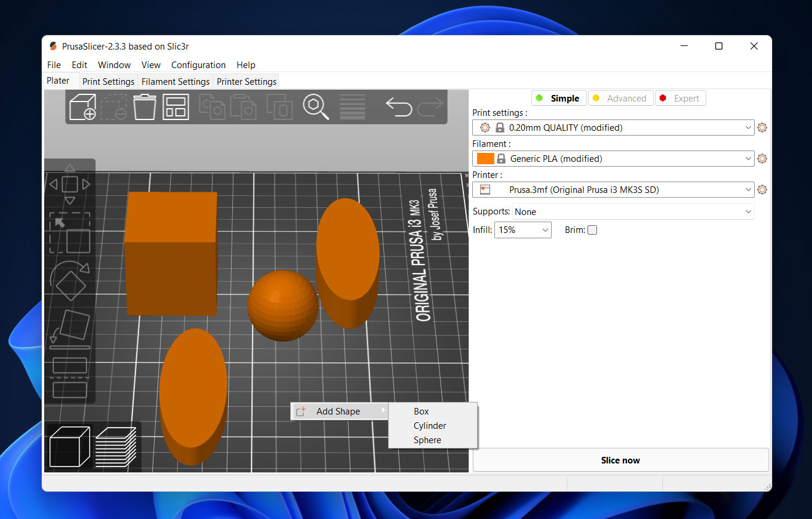This screenshot has width=812, height=519.
Task: Expand the Supports dropdown
Action: coord(633,212)
